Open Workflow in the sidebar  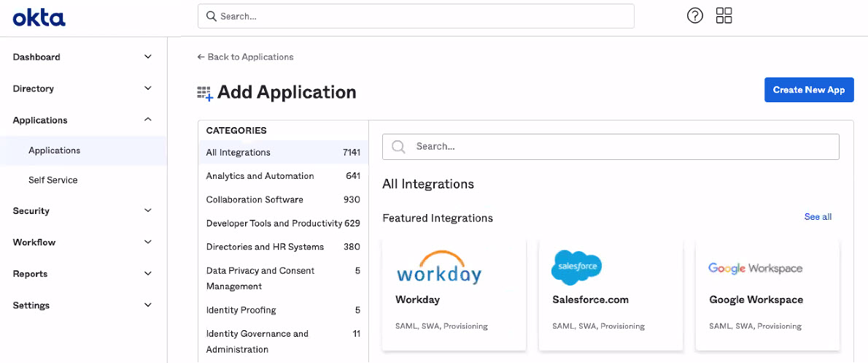34,242
